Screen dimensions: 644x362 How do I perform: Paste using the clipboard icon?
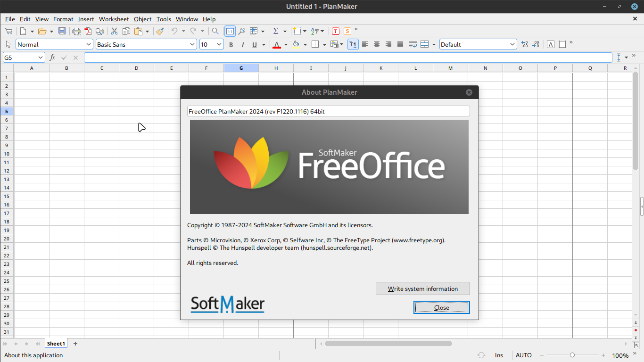[x=139, y=31]
